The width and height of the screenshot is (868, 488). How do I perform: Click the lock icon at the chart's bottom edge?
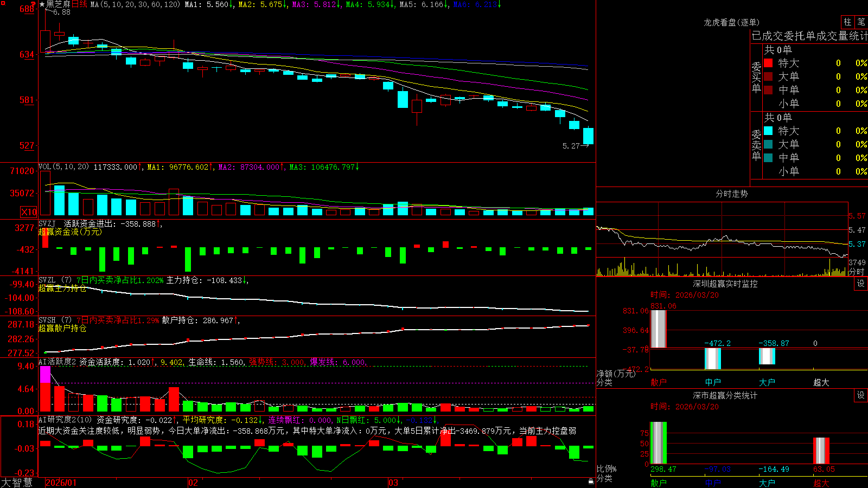591,481
